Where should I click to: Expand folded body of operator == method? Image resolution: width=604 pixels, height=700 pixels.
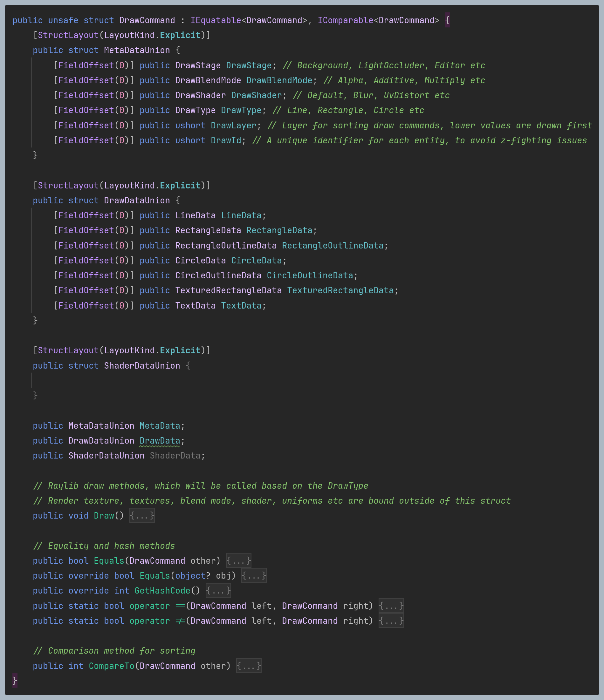pyautogui.click(x=391, y=606)
